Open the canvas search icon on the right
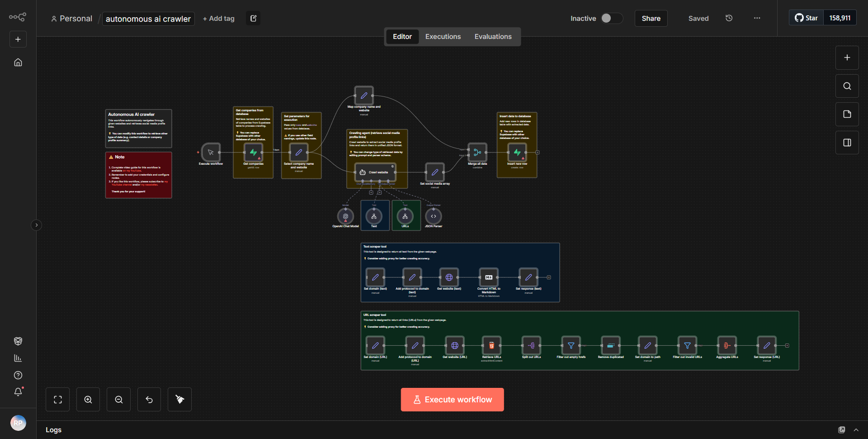 [x=847, y=86]
